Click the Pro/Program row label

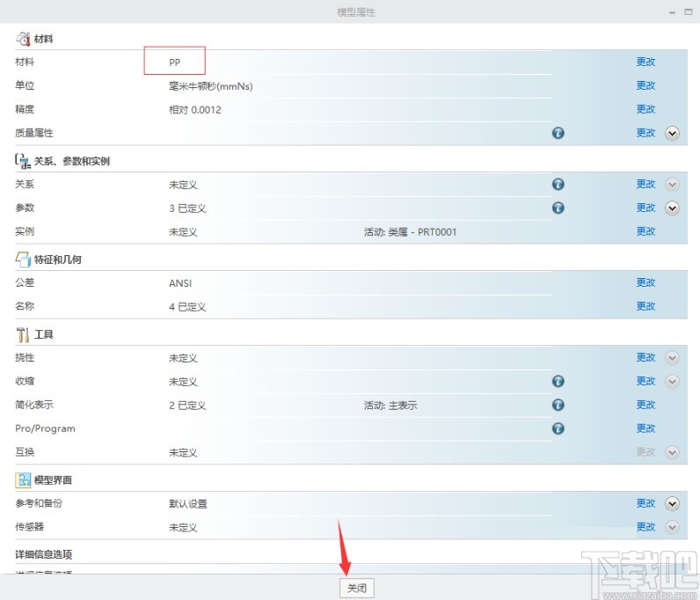[x=45, y=428]
